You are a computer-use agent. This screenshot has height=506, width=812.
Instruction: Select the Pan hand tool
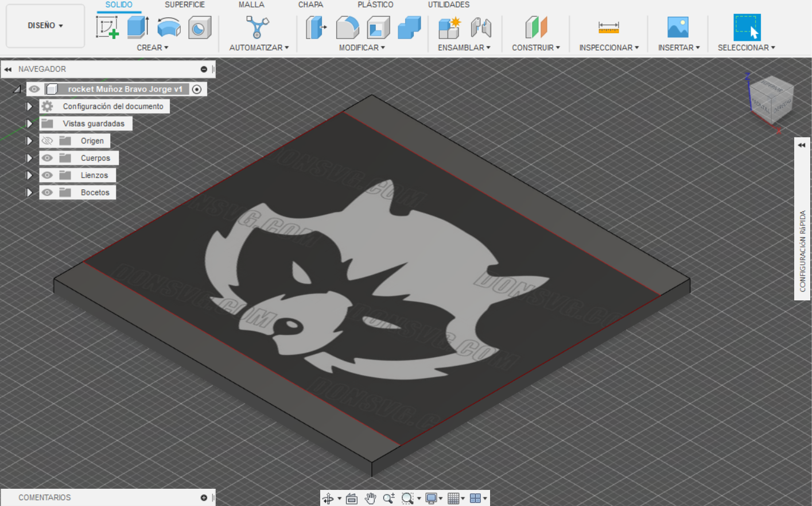pos(370,499)
